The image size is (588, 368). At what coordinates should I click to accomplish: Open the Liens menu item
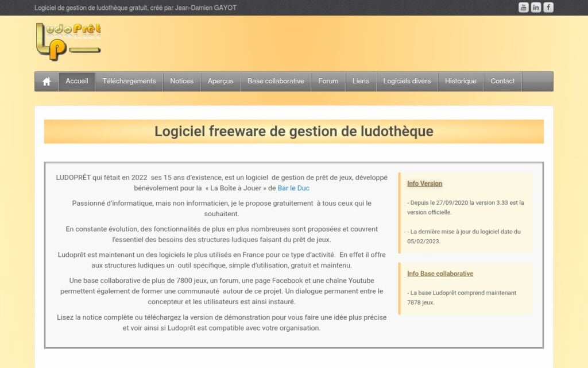(361, 81)
